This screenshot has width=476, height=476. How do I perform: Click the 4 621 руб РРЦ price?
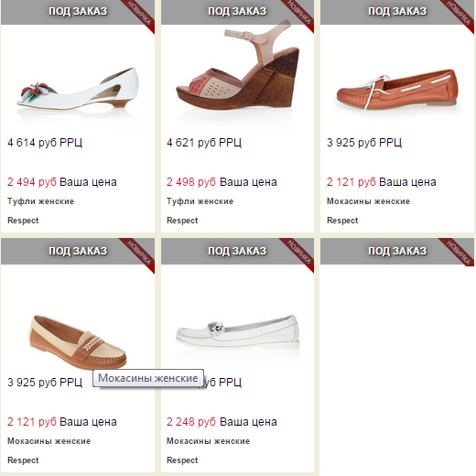click(x=204, y=143)
